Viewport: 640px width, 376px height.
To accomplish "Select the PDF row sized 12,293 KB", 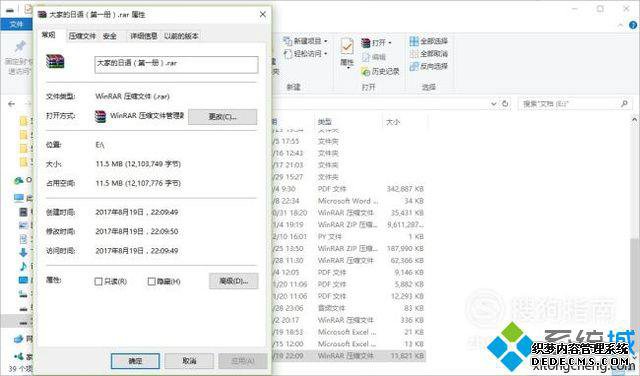I will (x=349, y=296).
